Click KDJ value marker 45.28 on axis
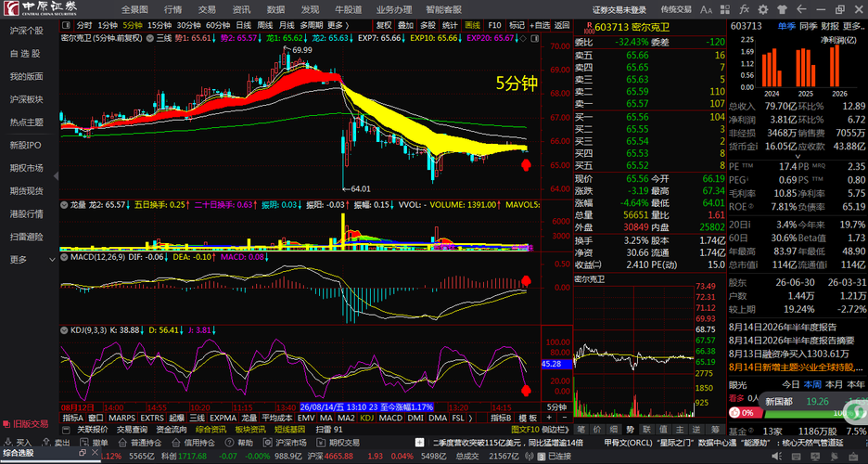 (555, 364)
